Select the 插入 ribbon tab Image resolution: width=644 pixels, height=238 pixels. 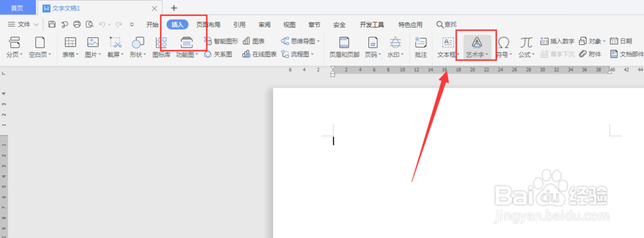tap(178, 24)
